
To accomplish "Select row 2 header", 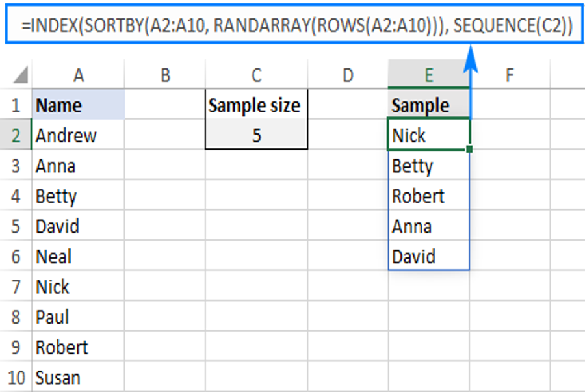I will (16, 135).
